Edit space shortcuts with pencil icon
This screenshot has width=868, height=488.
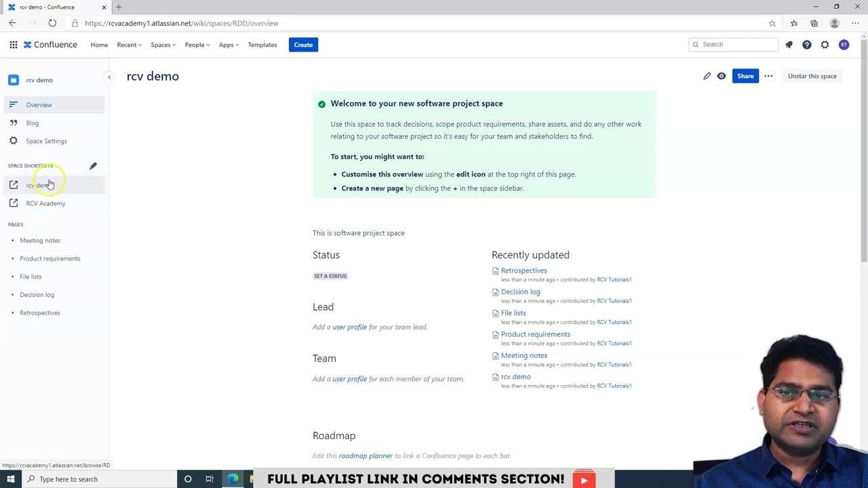point(93,166)
